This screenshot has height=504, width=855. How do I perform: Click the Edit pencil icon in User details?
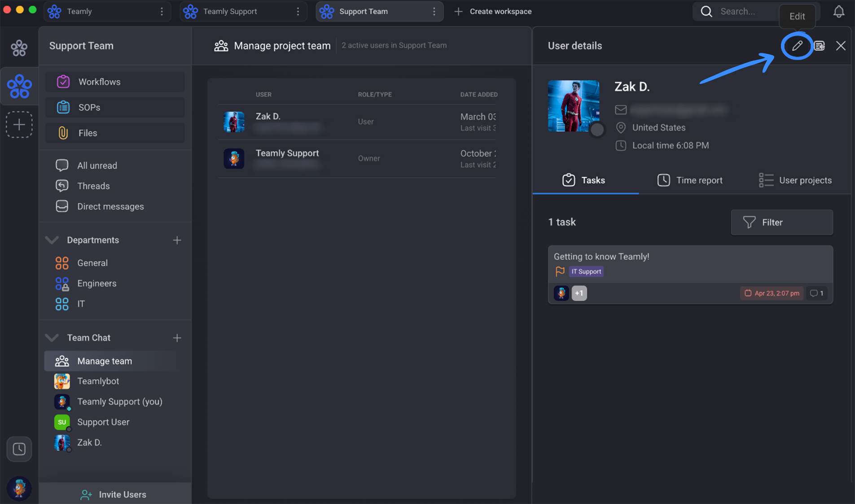point(797,46)
